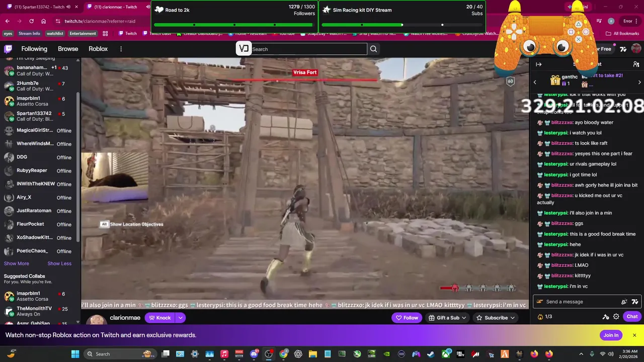Viewport: 644px width, 362px height.
Task: Reload the page with the refresh icon
Action: [31, 21]
